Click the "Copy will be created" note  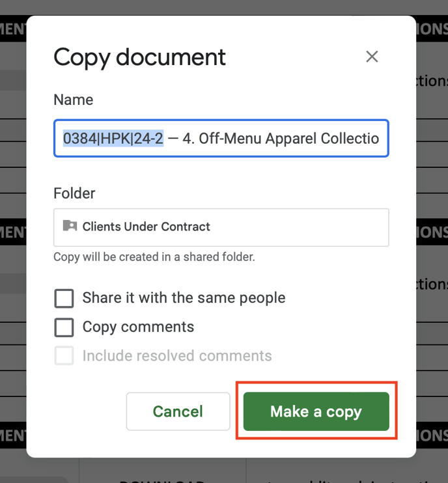tap(154, 257)
